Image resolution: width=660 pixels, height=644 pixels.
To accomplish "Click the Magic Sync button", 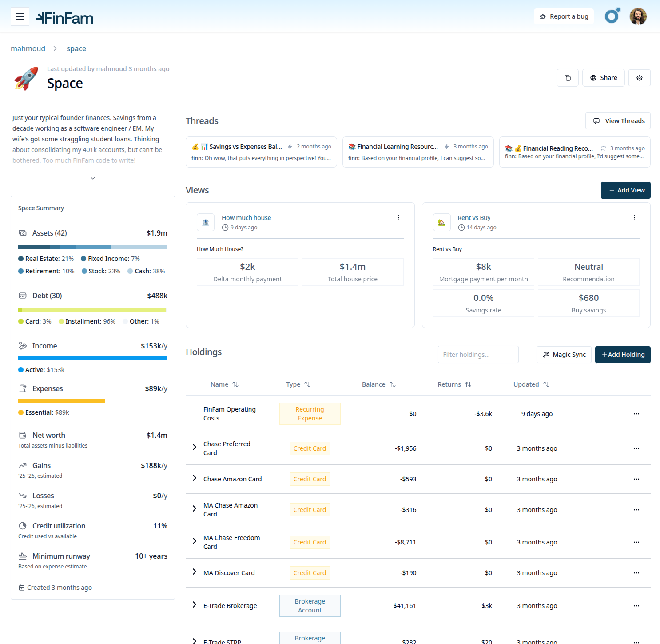I will pyautogui.click(x=564, y=355).
